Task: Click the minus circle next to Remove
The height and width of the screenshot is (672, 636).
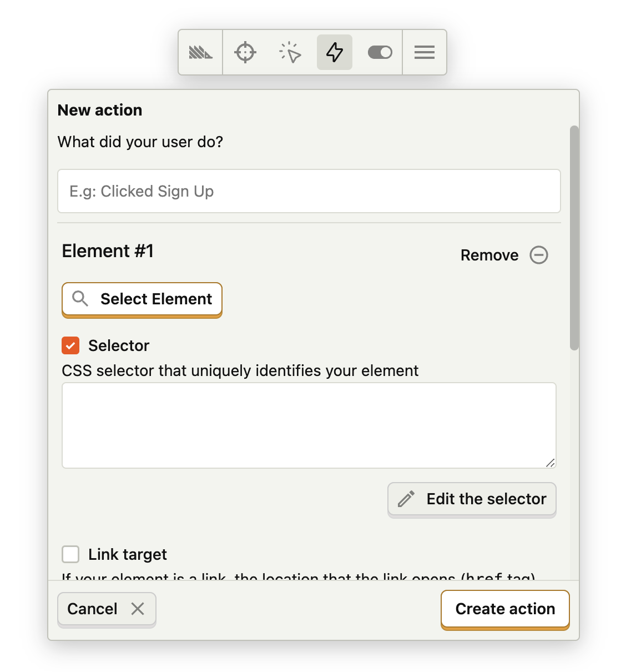Action: (x=538, y=255)
